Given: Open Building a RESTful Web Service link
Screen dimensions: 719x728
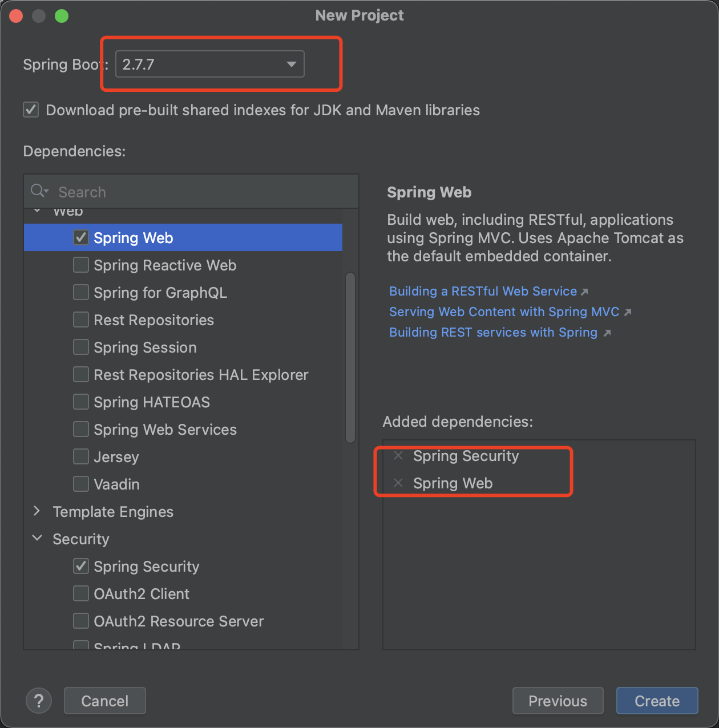Looking at the screenshot, I should 483,291.
